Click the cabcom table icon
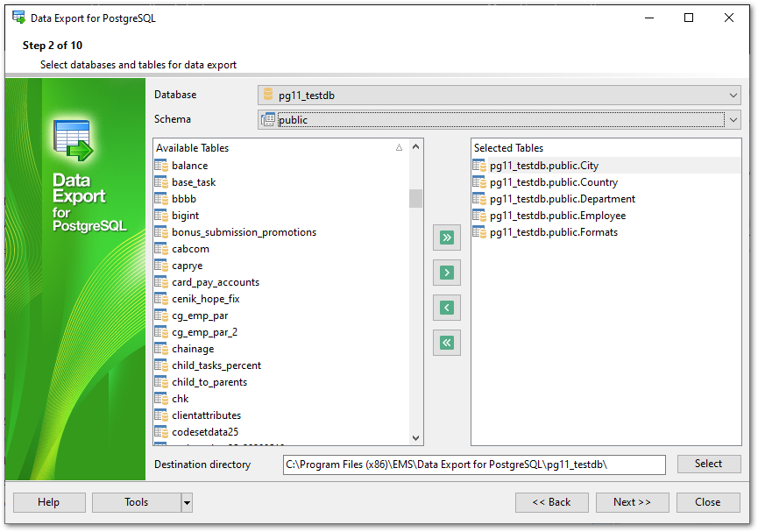The image size is (758, 532). 161,249
